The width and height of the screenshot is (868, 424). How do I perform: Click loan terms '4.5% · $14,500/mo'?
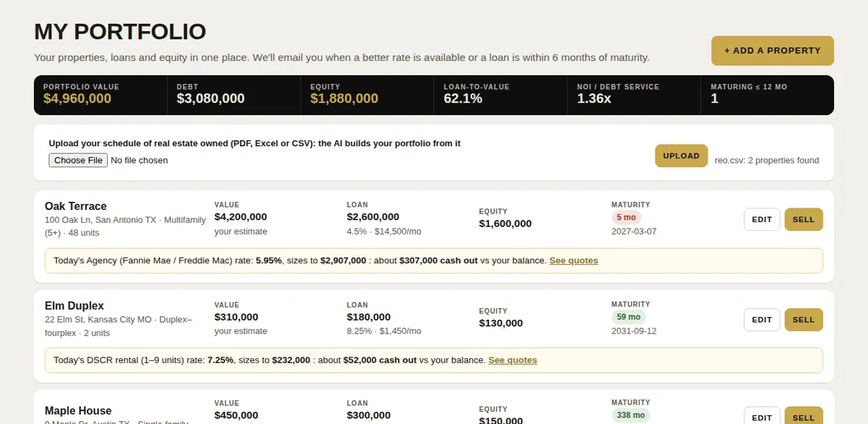point(384,232)
